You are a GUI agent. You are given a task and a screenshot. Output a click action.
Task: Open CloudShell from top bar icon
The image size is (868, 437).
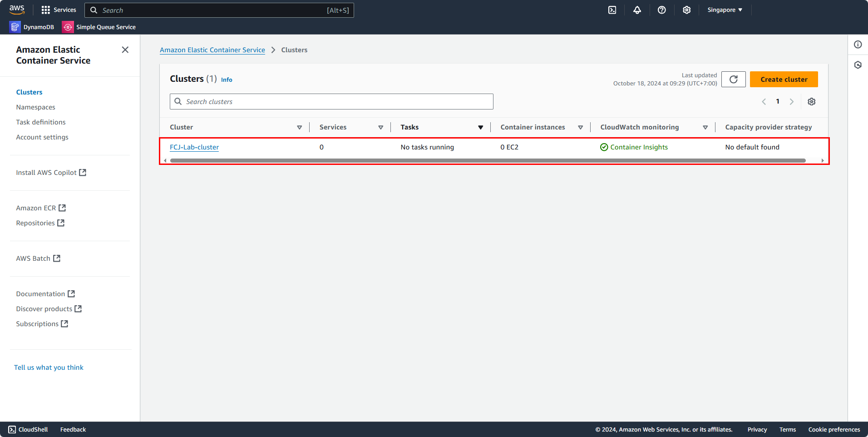[612, 10]
